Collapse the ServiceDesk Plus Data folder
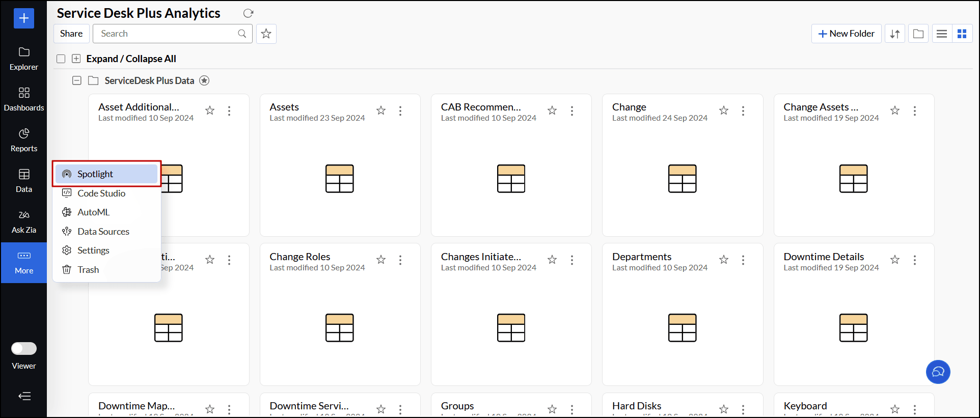980x418 pixels. (77, 80)
